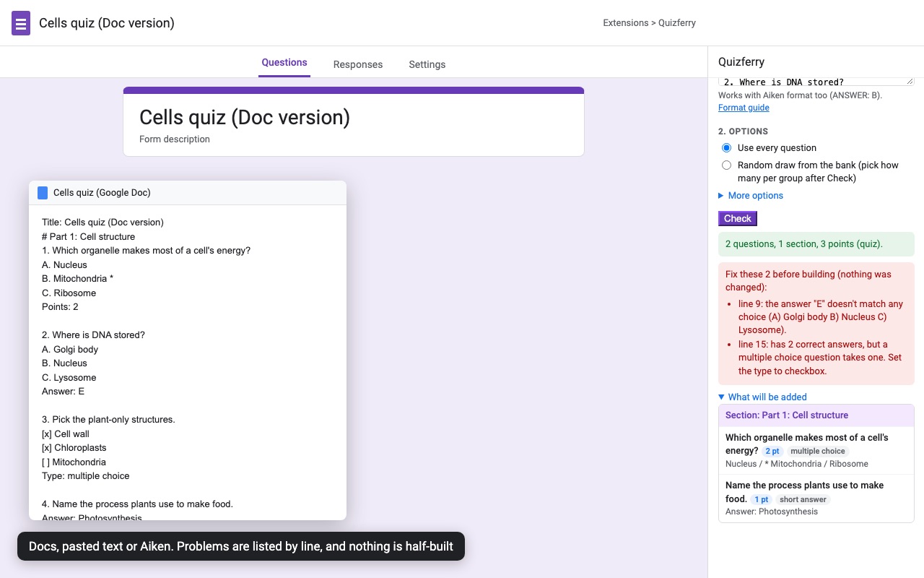Screen dimensions: 924x578
Task: Click the 2 pt badge in preview
Action: (x=772, y=451)
